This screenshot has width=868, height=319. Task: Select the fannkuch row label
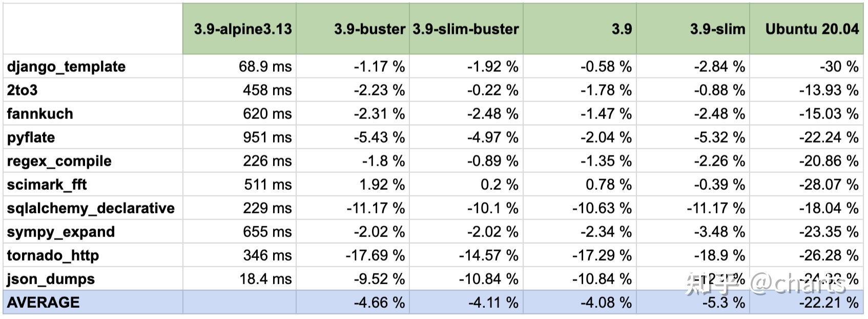(x=40, y=114)
